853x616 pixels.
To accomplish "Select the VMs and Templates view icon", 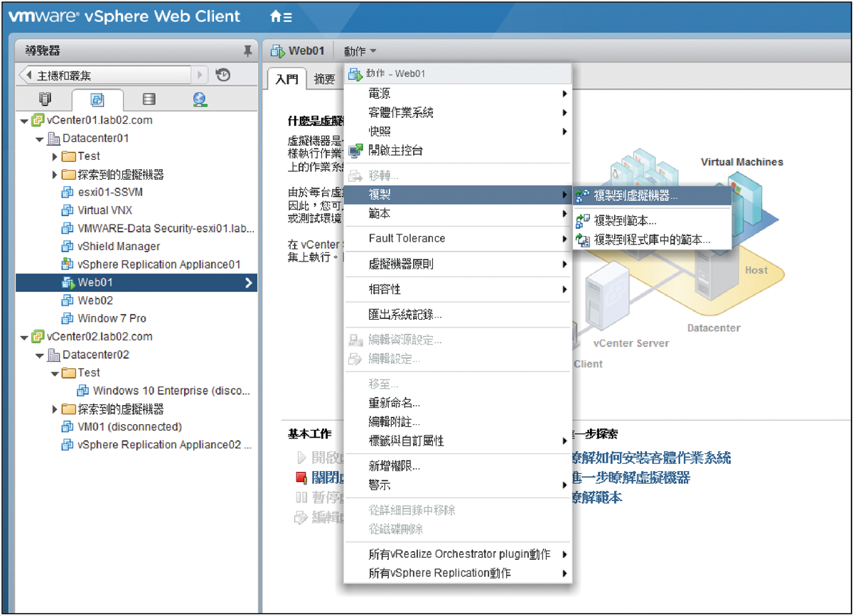I will pyautogui.click(x=97, y=100).
